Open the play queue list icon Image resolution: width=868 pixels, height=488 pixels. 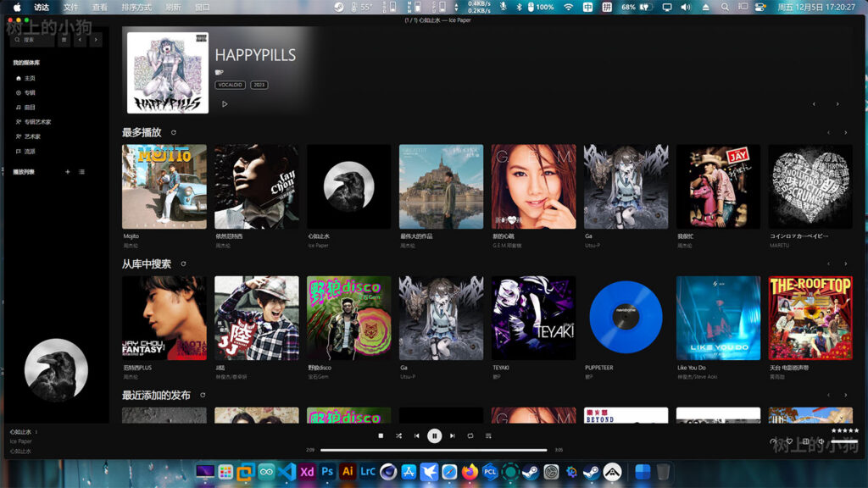click(x=488, y=435)
